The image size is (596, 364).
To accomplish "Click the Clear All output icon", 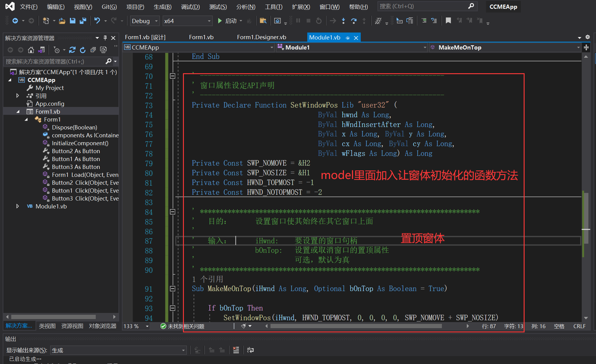I will point(236,350).
